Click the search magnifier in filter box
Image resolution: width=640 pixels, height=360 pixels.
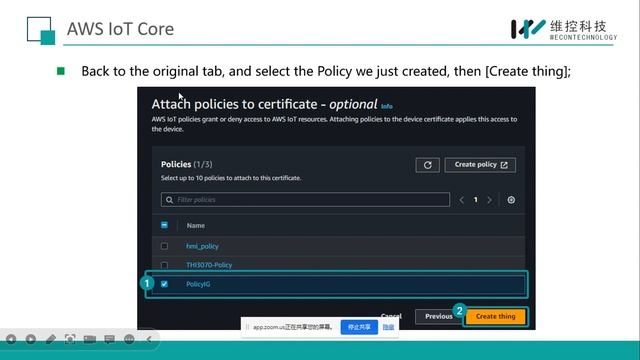169,200
